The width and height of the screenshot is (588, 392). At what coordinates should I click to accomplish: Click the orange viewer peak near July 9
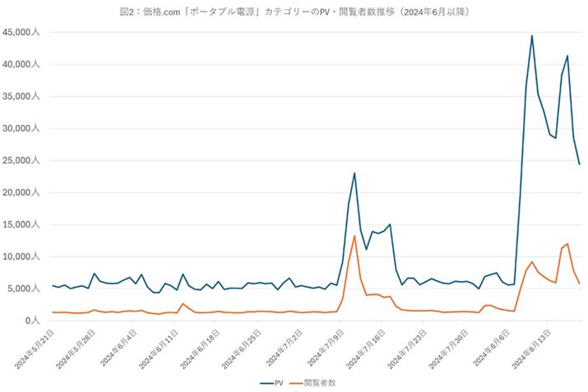click(x=354, y=236)
